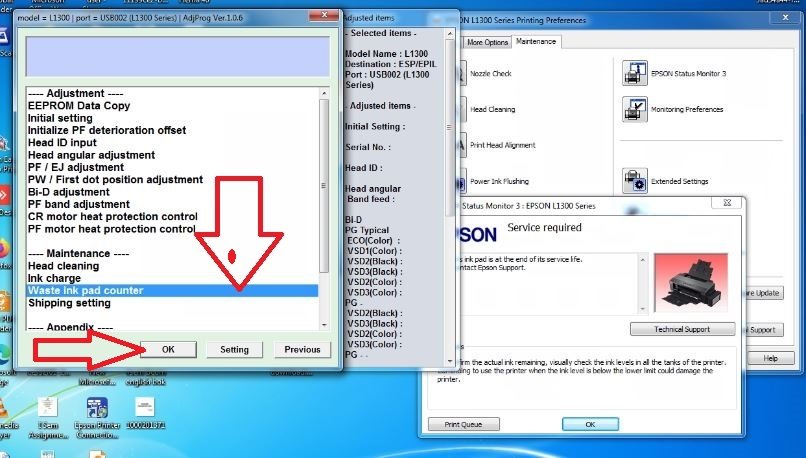This screenshot has width=806, height=458.
Task: Select 'PF / EJ adjustment' item
Action: click(x=76, y=168)
